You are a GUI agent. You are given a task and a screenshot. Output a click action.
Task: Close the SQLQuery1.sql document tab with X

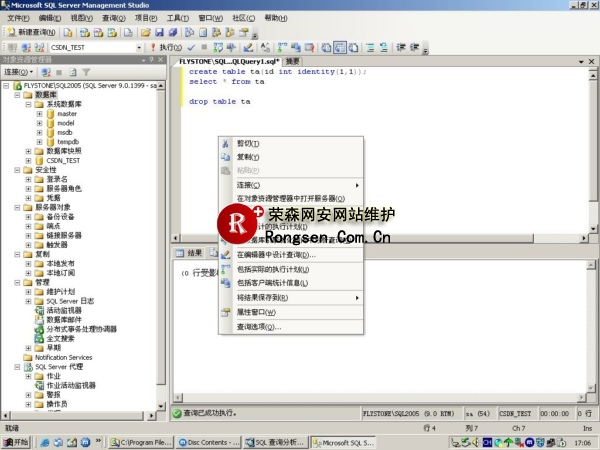(x=591, y=62)
